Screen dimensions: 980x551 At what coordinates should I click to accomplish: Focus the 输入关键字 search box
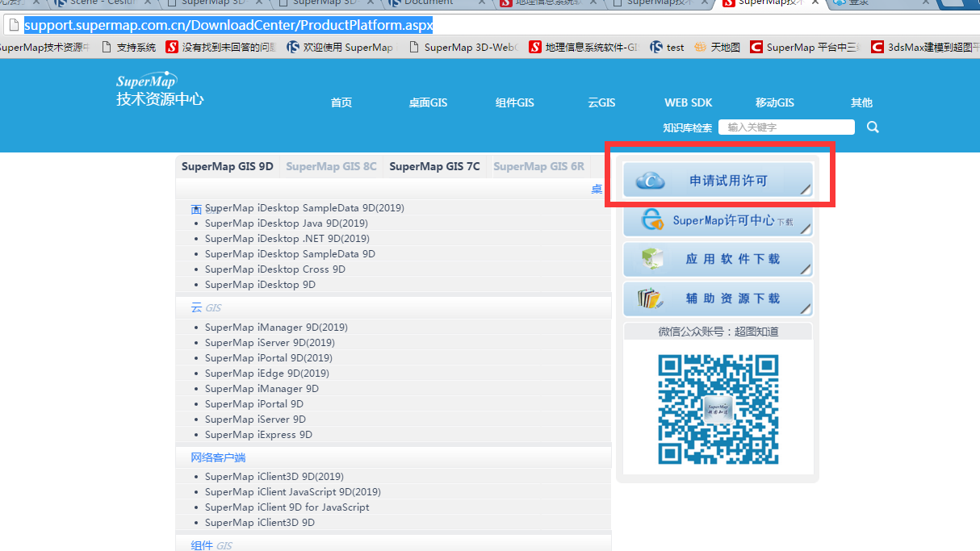click(x=786, y=127)
